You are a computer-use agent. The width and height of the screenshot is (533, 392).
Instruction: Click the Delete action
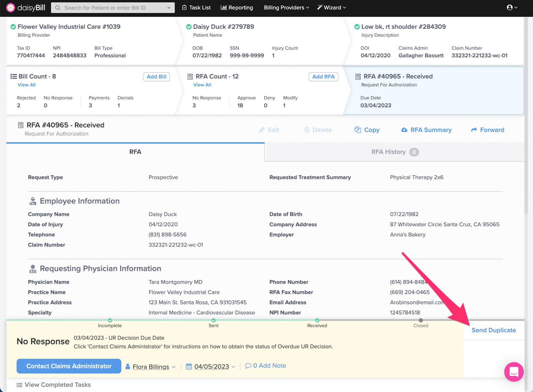click(x=318, y=130)
